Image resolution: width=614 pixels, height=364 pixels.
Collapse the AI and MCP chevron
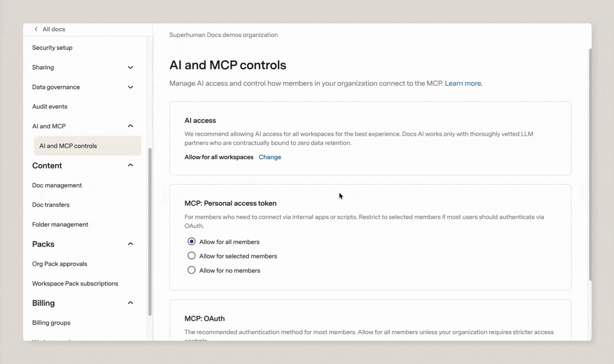point(130,126)
